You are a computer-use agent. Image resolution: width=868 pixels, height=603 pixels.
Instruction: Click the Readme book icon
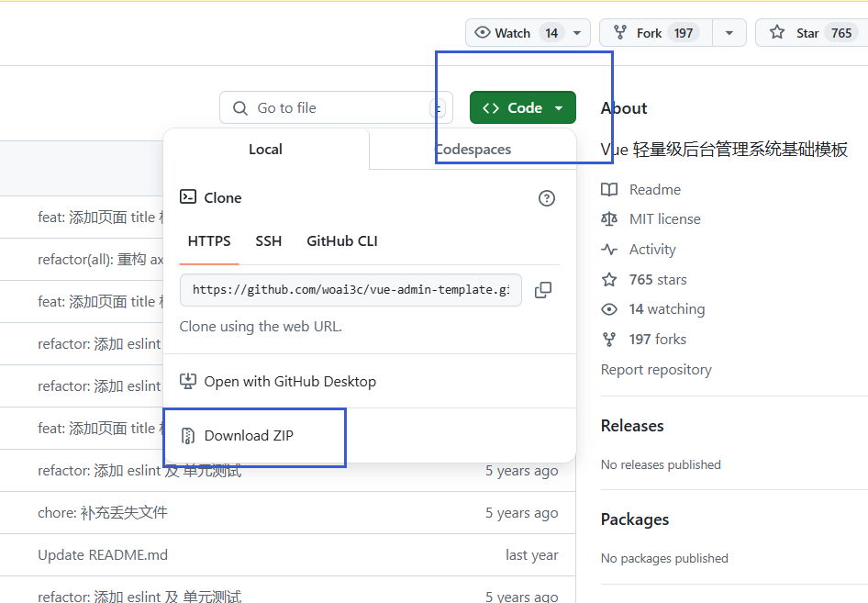pyautogui.click(x=609, y=190)
